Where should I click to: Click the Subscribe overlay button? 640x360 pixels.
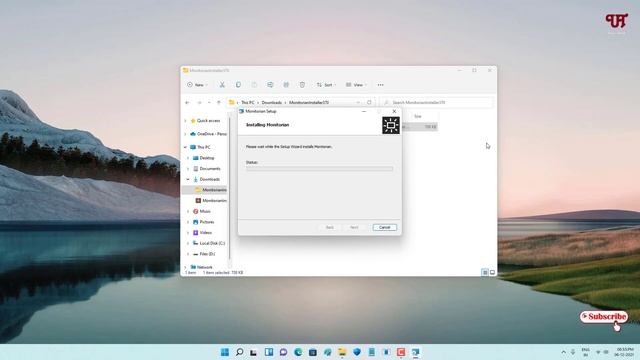tap(604, 317)
